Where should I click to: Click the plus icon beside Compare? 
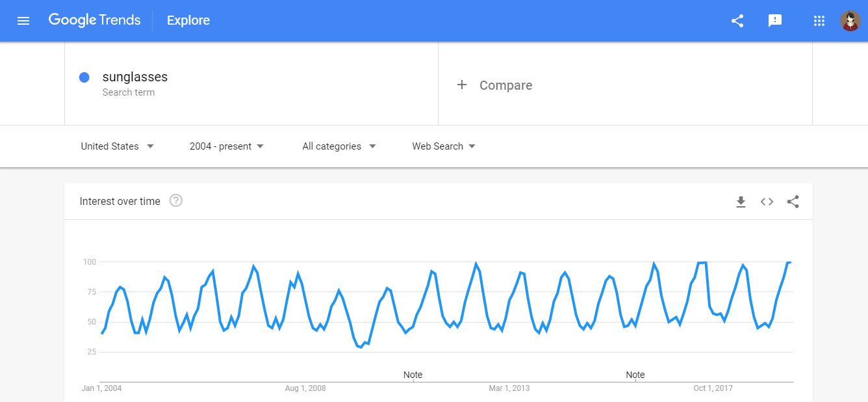(462, 85)
